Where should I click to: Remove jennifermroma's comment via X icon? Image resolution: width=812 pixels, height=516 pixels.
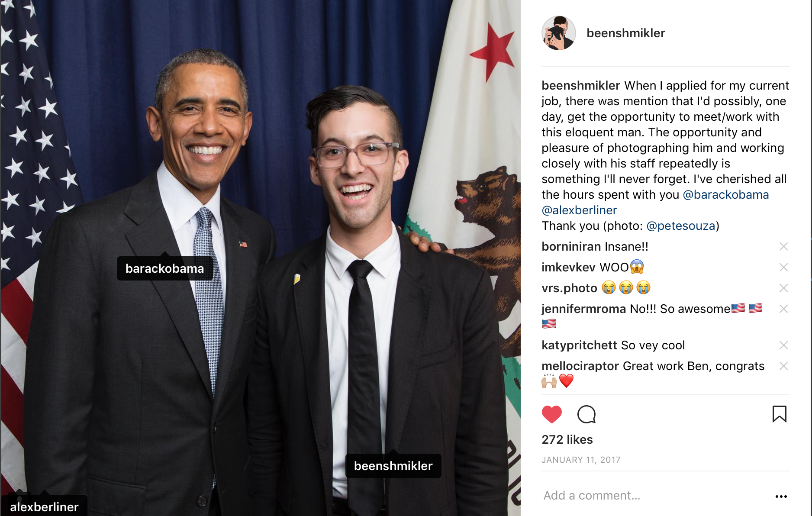click(783, 309)
